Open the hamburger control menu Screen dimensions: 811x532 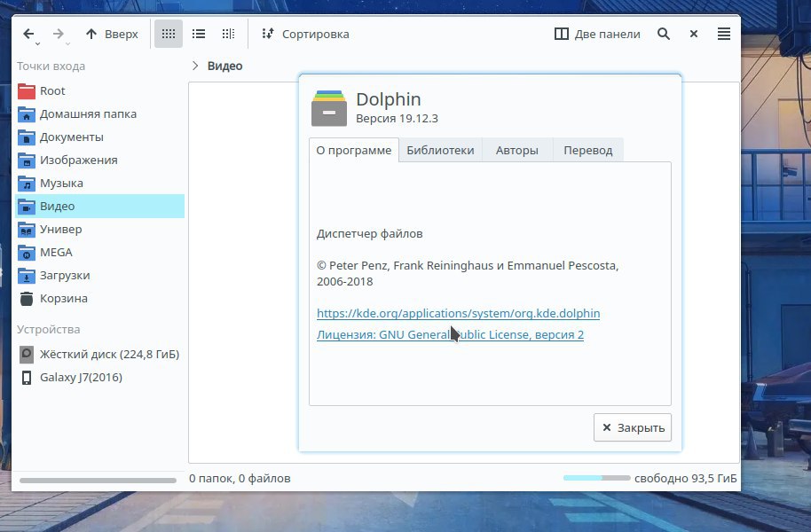tap(724, 34)
